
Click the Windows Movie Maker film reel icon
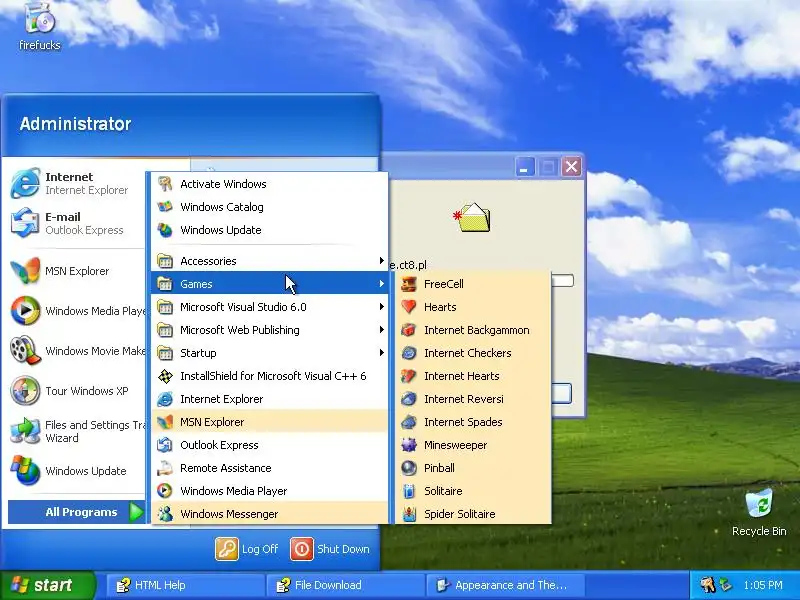pyautogui.click(x=25, y=351)
